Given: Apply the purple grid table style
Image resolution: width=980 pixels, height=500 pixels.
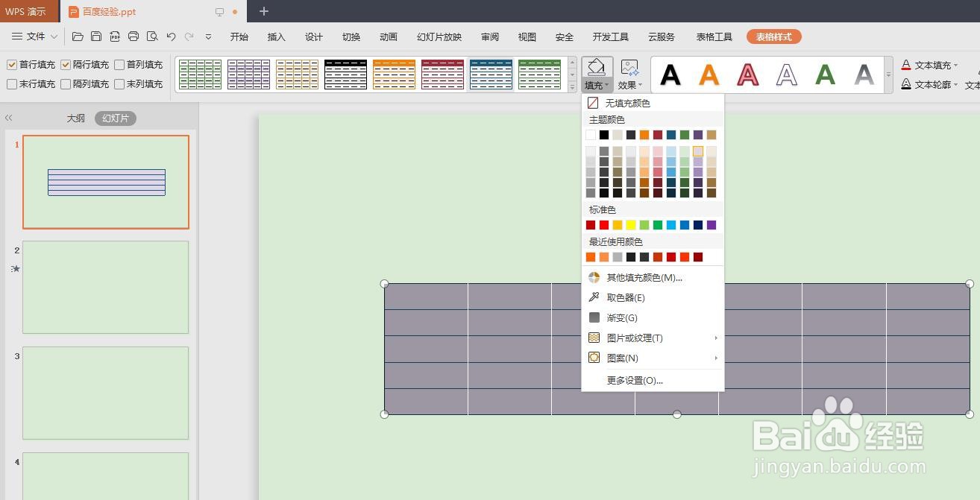Looking at the screenshot, I should (248, 75).
